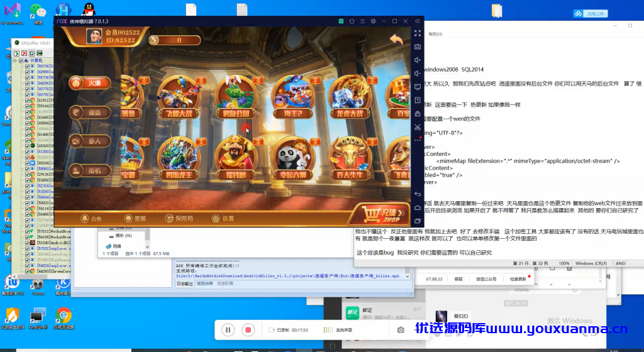
Task: Open the 摇钱树 game icon
Action: click(236, 158)
